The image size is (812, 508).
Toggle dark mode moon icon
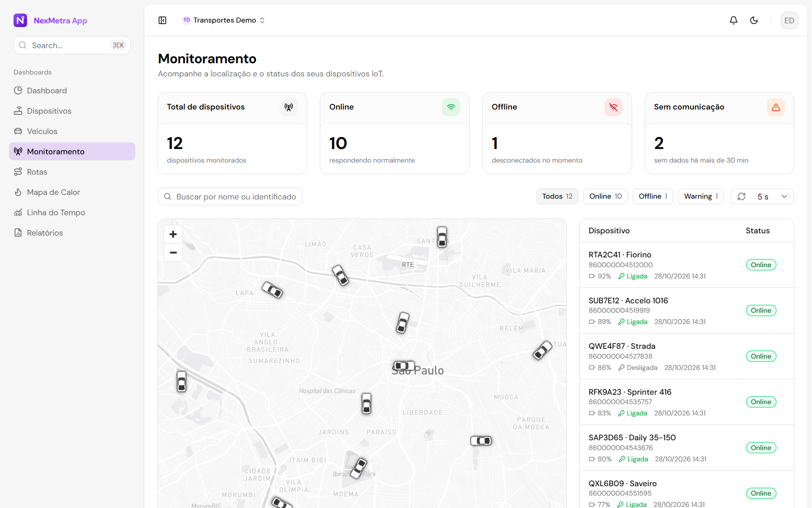754,20
